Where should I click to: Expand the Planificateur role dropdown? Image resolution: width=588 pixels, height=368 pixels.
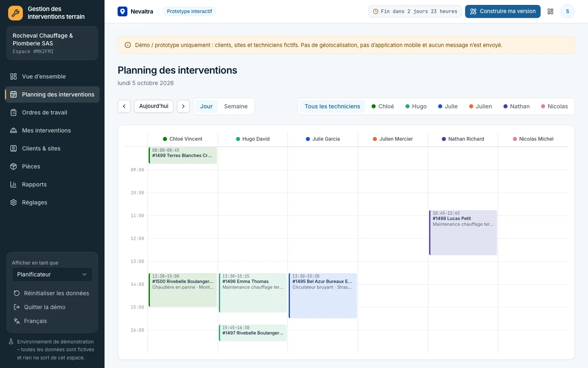pos(52,274)
